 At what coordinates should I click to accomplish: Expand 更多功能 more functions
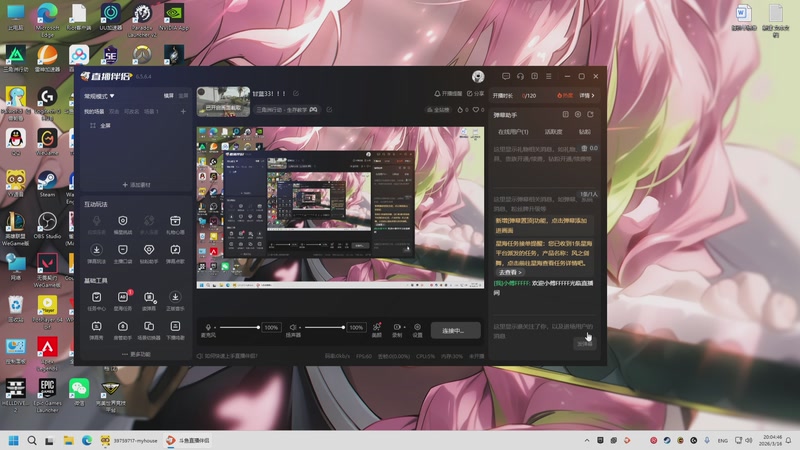[136, 354]
